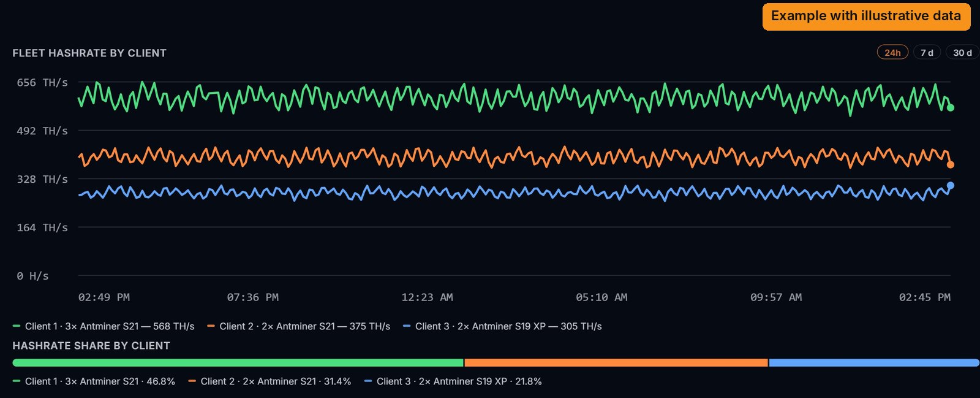Click green Client 1 share bar segment
Viewport: 980px width, 398px height.
click(238, 363)
